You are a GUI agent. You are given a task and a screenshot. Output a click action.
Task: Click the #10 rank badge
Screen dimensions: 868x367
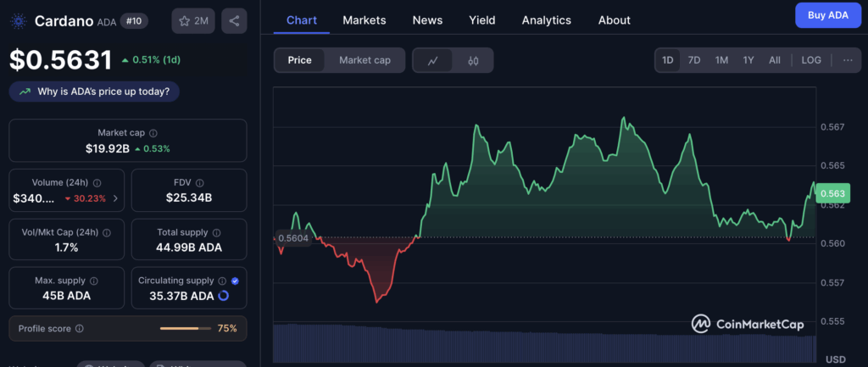tap(134, 21)
